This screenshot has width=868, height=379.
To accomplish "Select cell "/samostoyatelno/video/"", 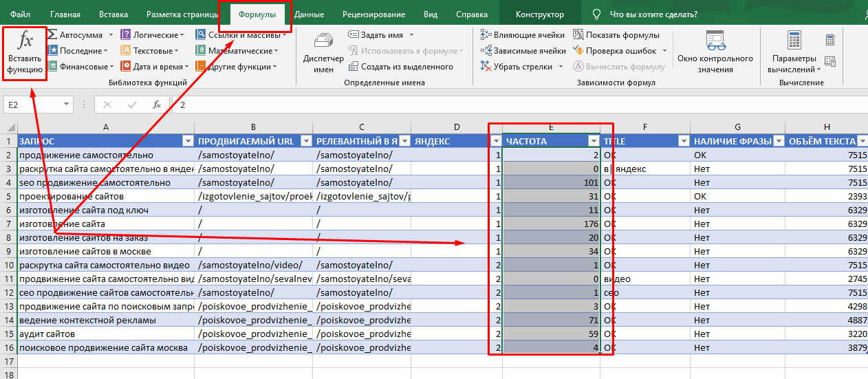I will 253,265.
